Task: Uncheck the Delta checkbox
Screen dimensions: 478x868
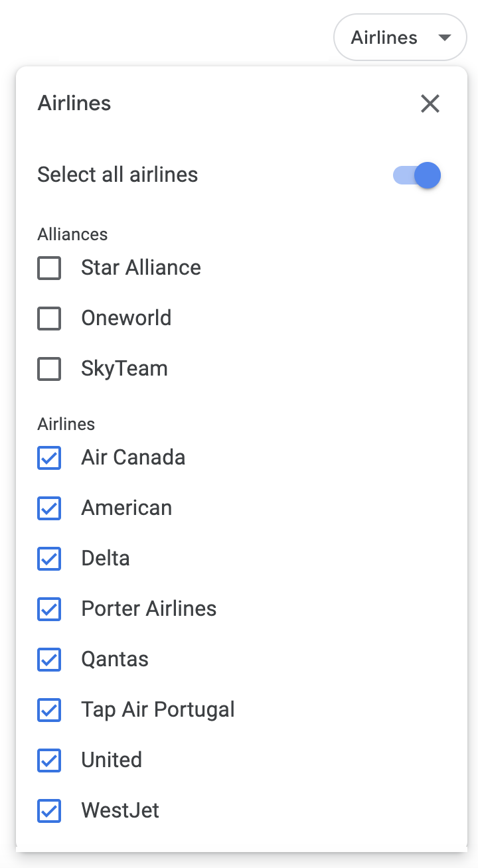Action: pos(49,559)
